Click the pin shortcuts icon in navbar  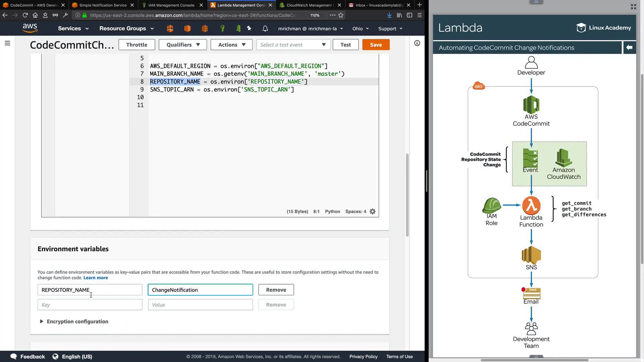[249, 28]
